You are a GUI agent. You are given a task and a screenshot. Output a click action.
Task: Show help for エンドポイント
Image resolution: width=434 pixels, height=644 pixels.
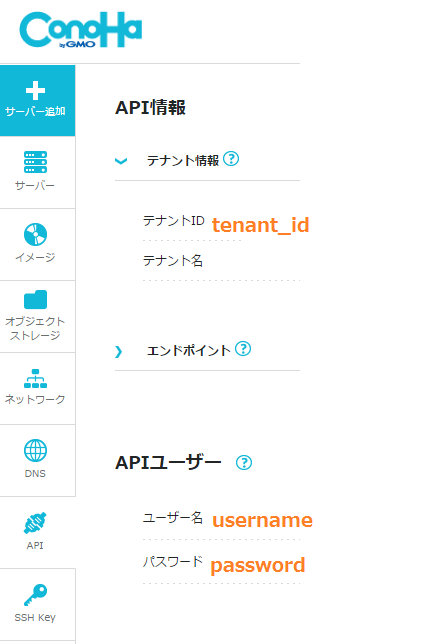click(x=243, y=349)
